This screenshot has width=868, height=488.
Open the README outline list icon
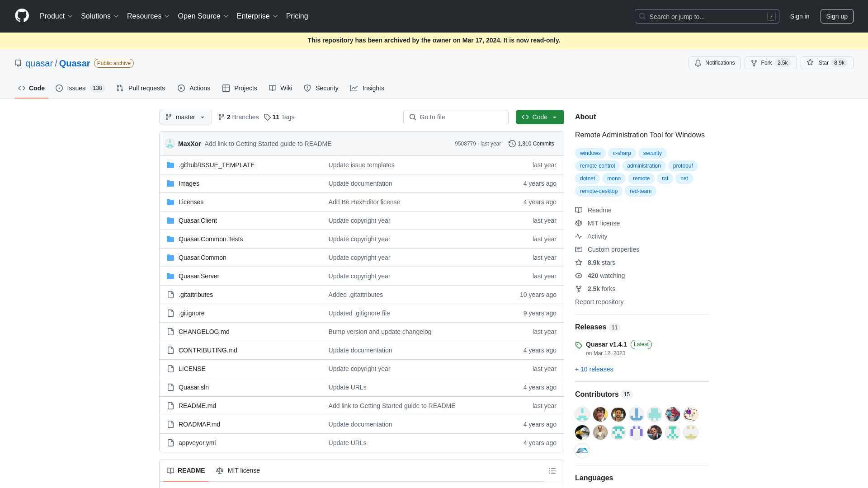(552, 471)
